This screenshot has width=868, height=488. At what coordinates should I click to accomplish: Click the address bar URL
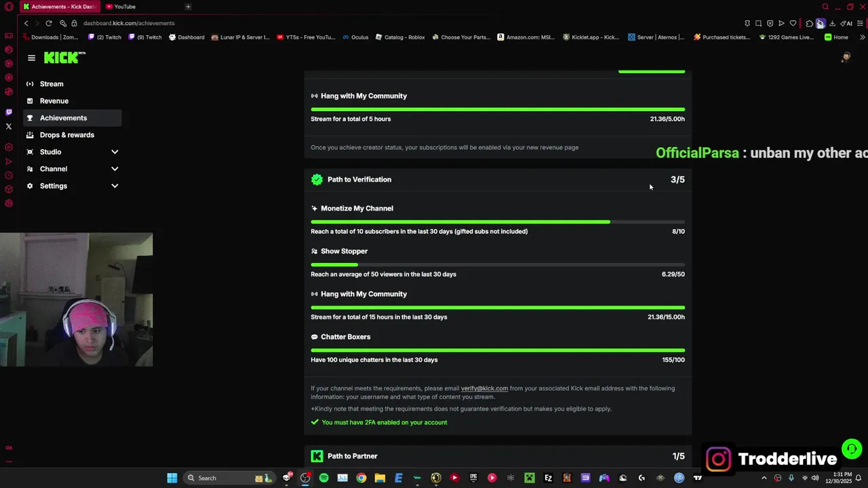coord(129,23)
